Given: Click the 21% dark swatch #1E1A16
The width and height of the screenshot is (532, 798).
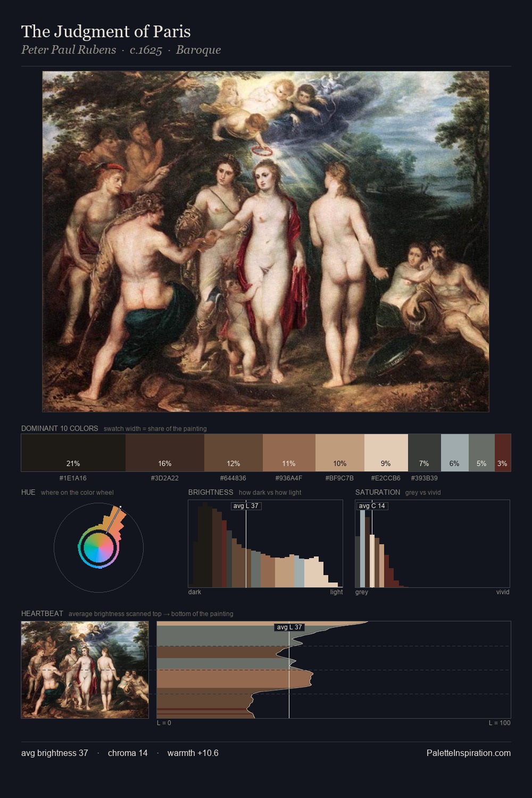Looking at the screenshot, I should tap(73, 453).
